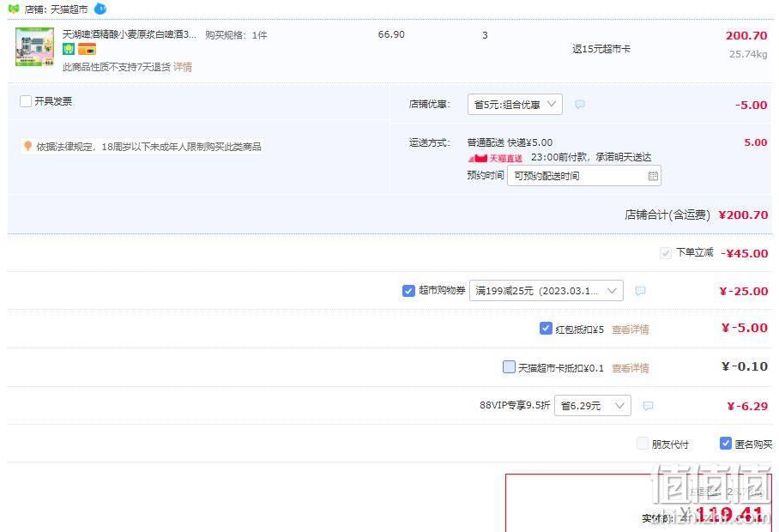Tick the 开具发票 invoice checkbox

(26, 101)
